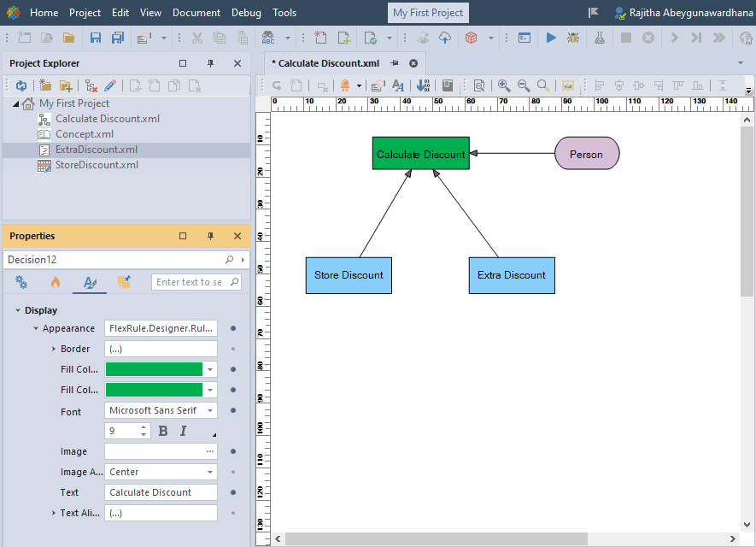Click the pencil rename icon in Project Explorer
756x547 pixels.
click(x=110, y=85)
